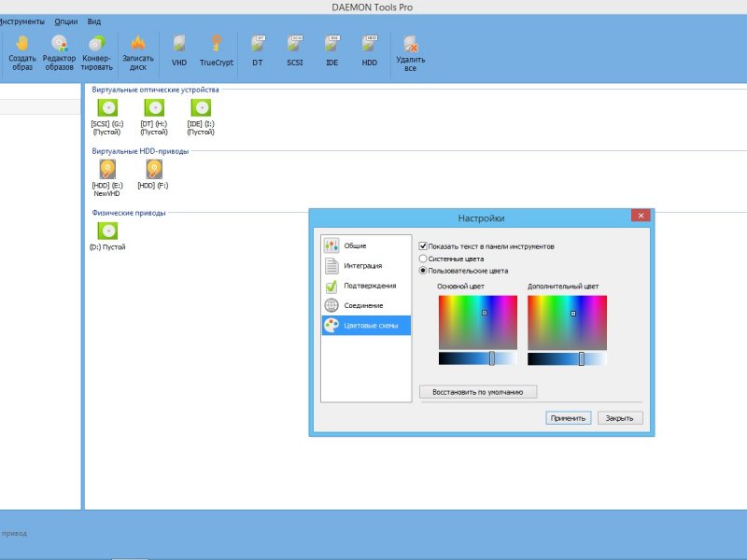
Task: Pick a color in Основной цвет palette
Action: point(478,322)
